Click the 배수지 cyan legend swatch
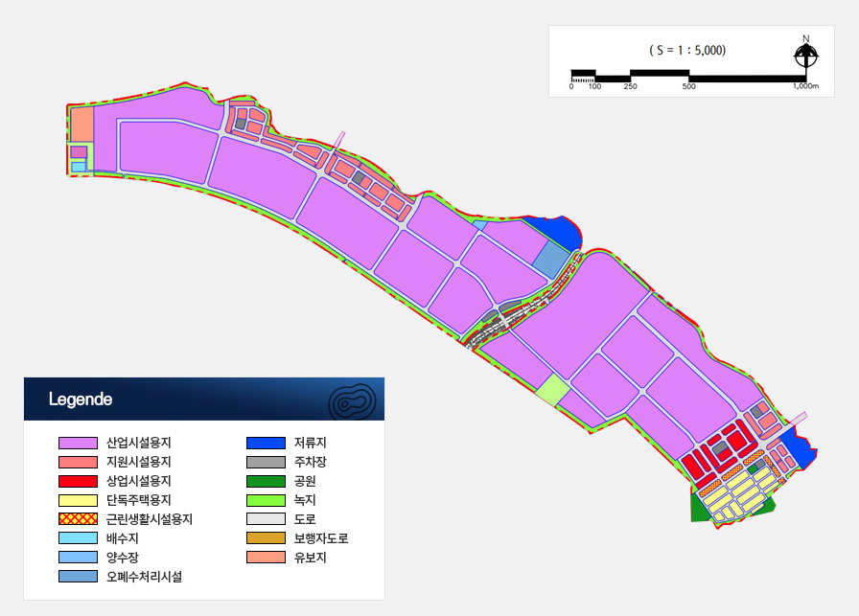The width and height of the screenshot is (859, 616). [x=78, y=538]
